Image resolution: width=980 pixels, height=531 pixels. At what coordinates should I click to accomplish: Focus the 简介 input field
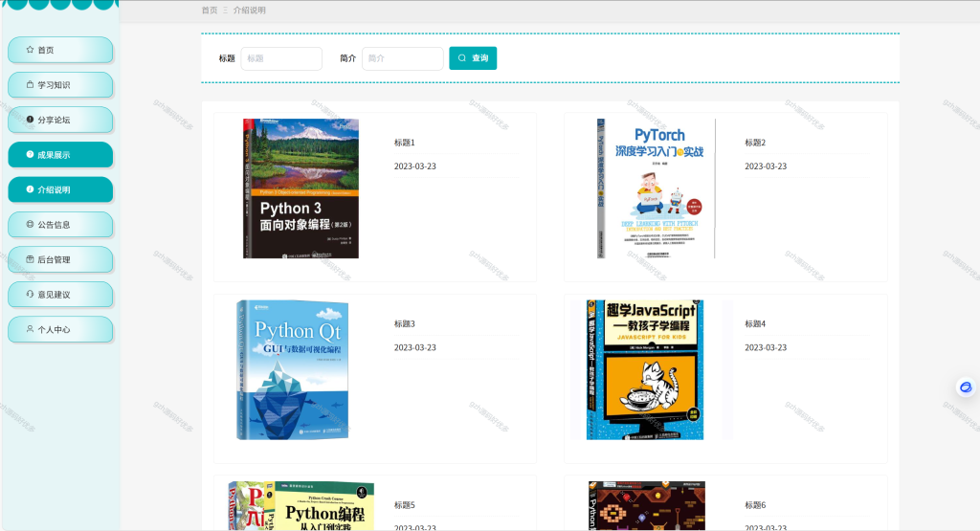[x=403, y=58]
